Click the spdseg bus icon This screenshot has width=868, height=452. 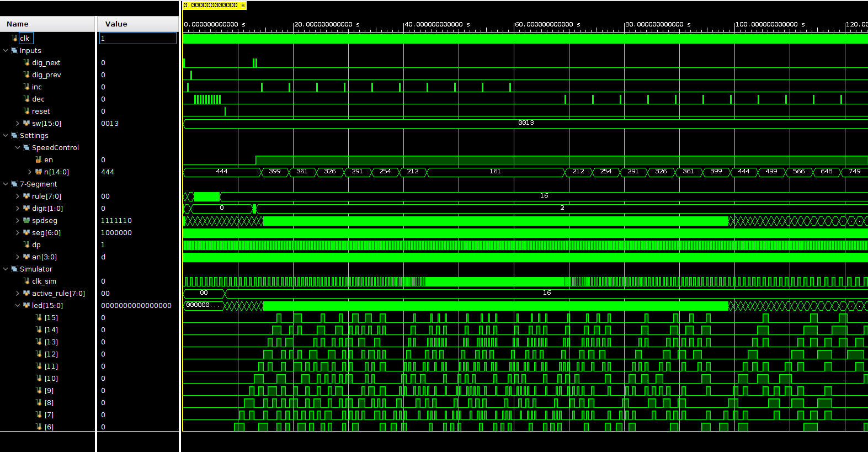26,220
